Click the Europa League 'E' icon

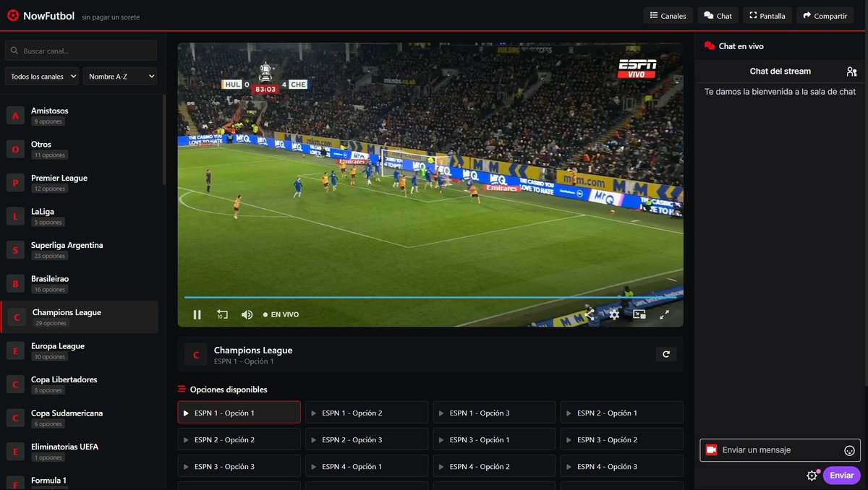click(15, 351)
